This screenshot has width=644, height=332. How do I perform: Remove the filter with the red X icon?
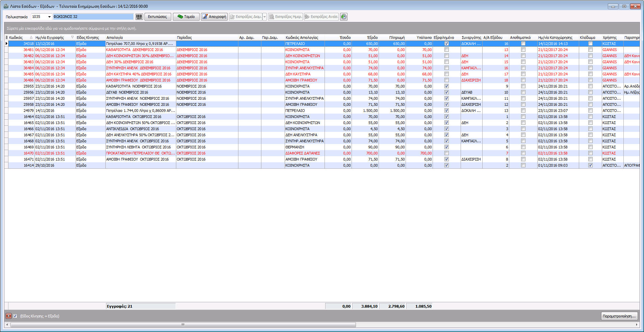[8, 316]
